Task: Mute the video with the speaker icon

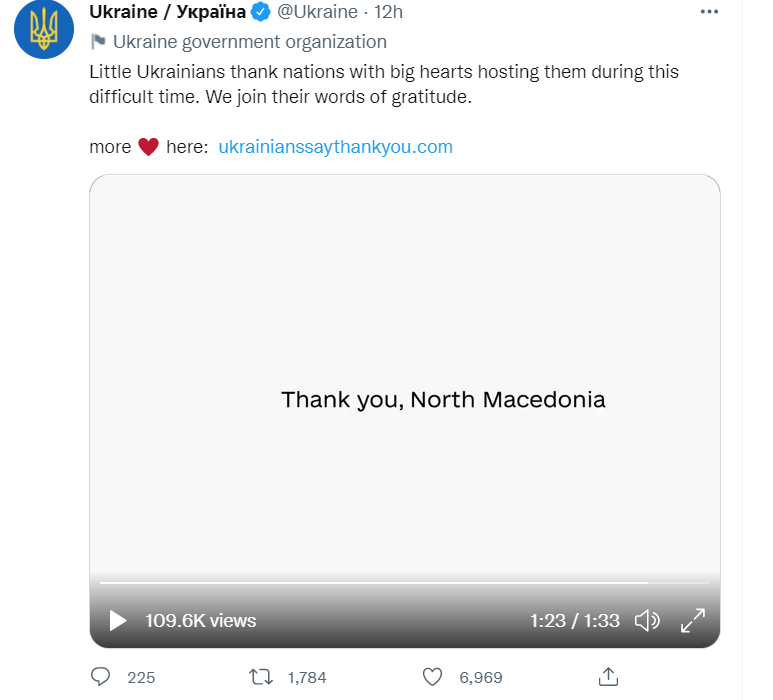Action: 647,621
